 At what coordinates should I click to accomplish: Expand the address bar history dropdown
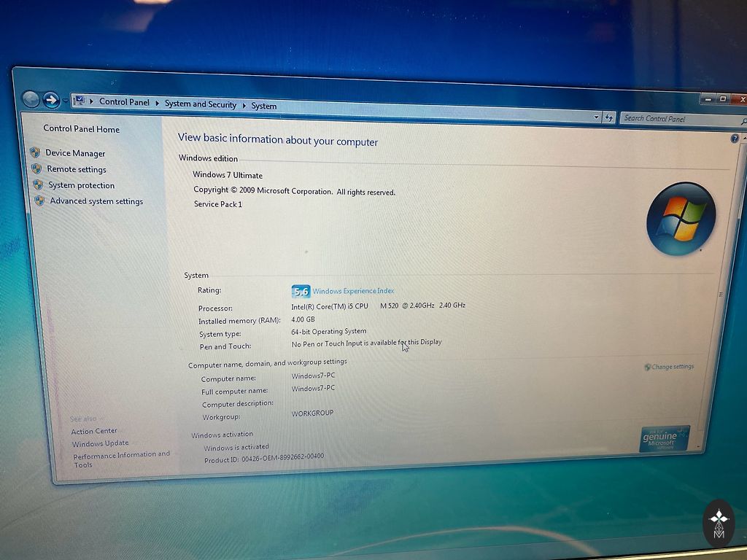596,117
